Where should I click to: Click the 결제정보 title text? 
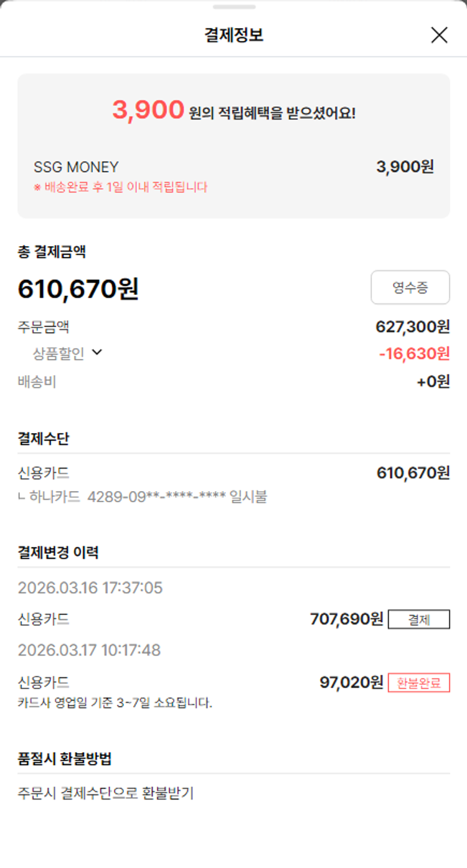233,35
